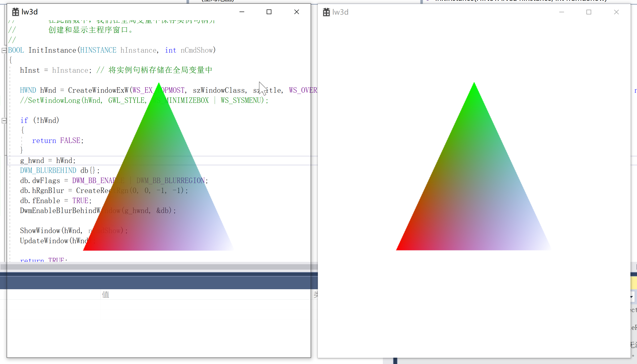This screenshot has height=364, width=637.
Task: Close the right lw3d window
Action: [616, 12]
